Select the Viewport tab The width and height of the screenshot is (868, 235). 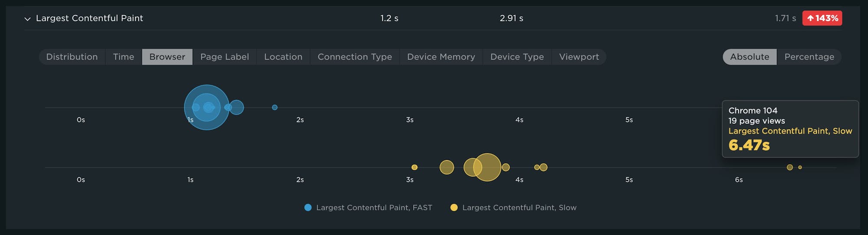click(579, 57)
